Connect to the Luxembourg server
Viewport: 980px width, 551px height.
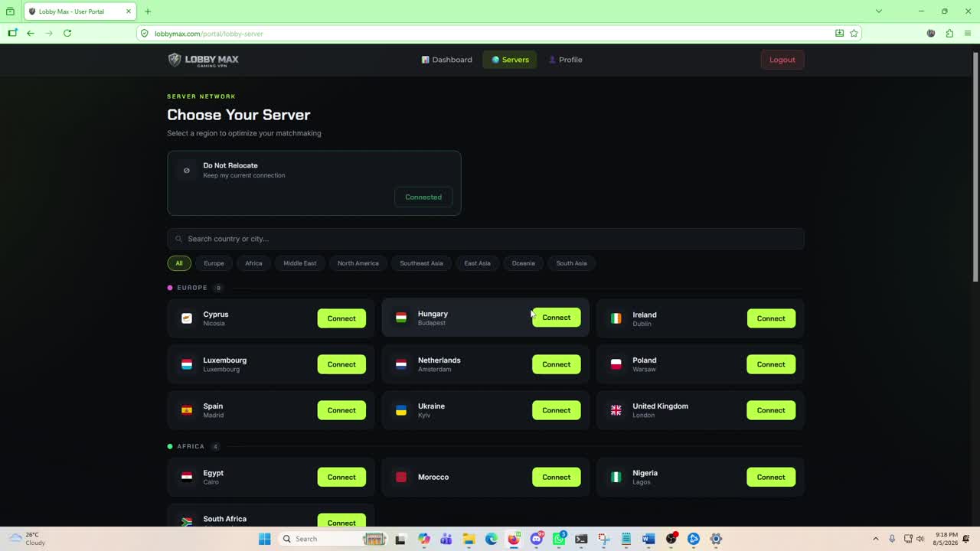click(341, 364)
